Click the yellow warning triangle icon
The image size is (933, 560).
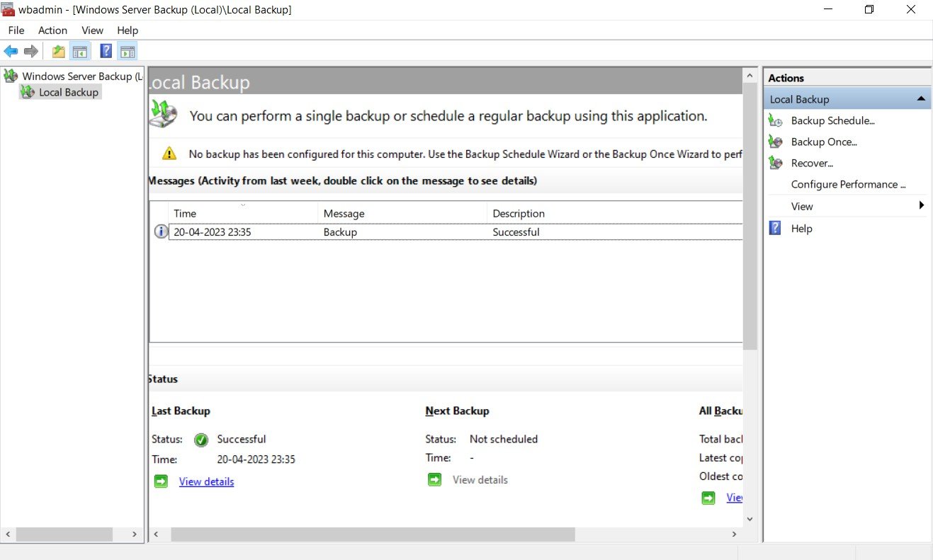(169, 153)
